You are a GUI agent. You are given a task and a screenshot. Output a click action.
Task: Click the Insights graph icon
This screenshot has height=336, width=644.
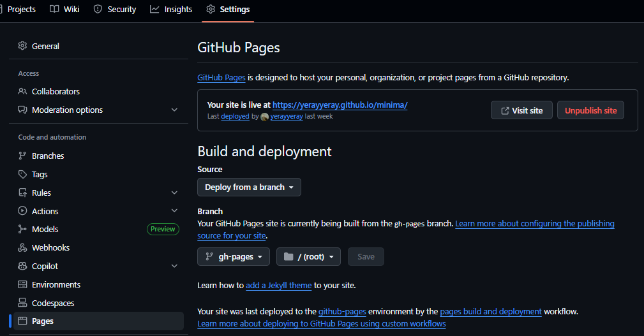coord(154,9)
